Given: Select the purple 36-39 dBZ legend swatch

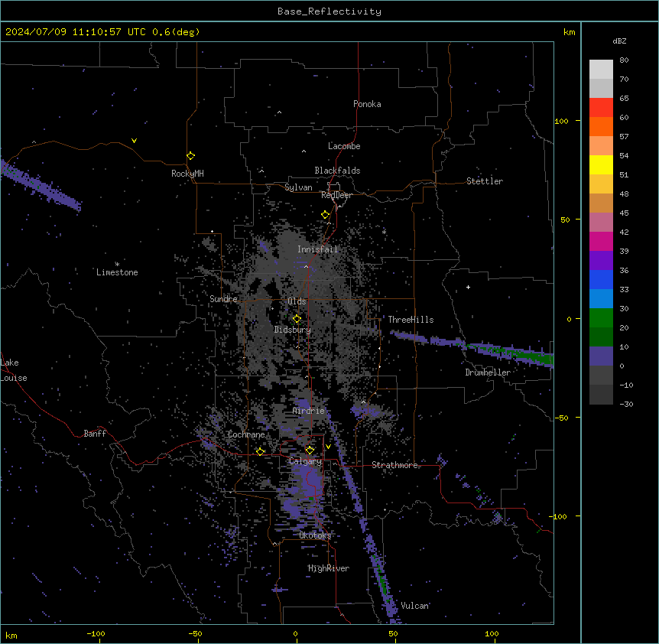Looking at the screenshot, I should pos(601,261).
